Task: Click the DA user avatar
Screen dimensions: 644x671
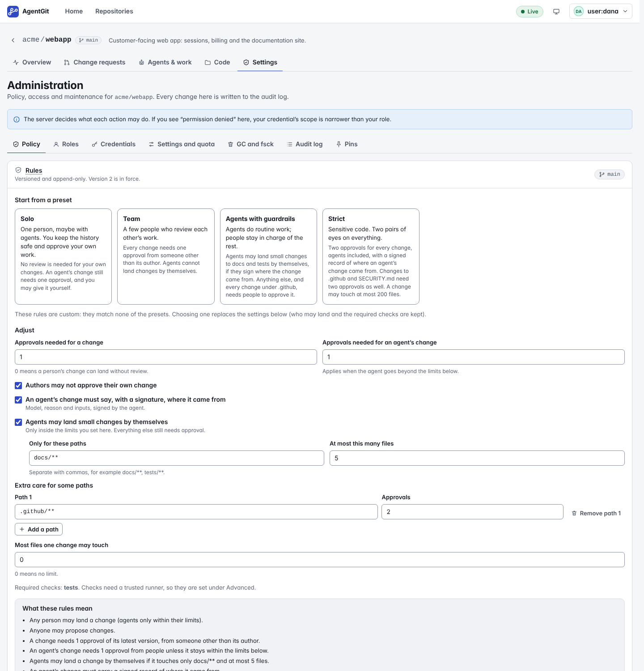Action: click(x=579, y=12)
